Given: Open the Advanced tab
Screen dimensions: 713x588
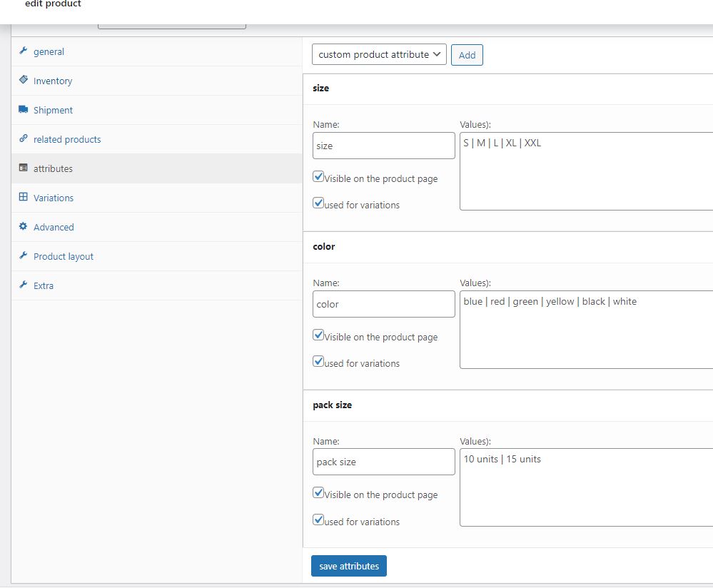Looking at the screenshot, I should point(156,227).
